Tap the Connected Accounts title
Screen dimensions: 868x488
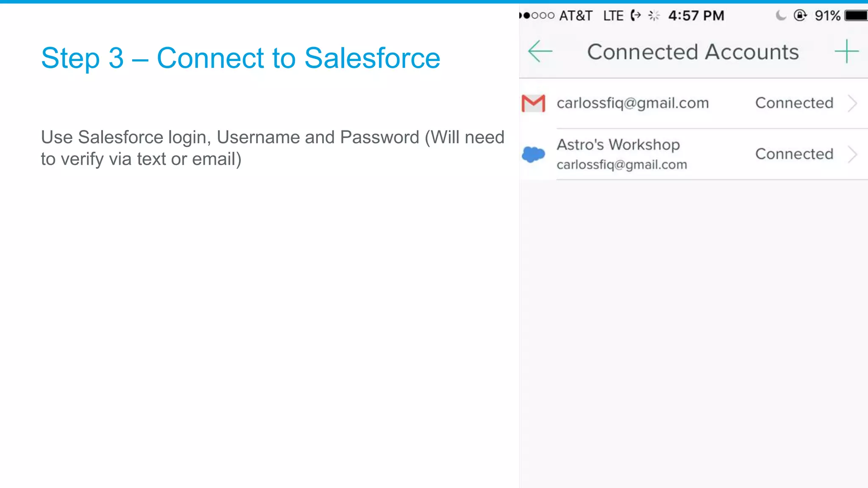tap(693, 52)
